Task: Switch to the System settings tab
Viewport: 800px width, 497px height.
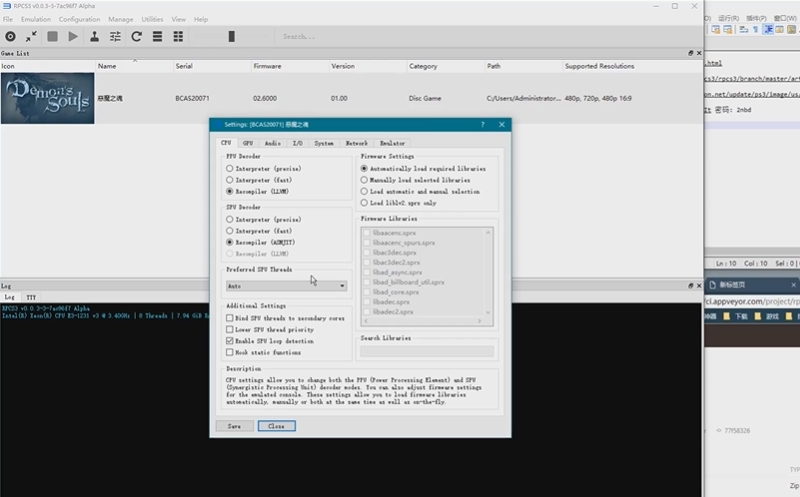Action: (323, 143)
